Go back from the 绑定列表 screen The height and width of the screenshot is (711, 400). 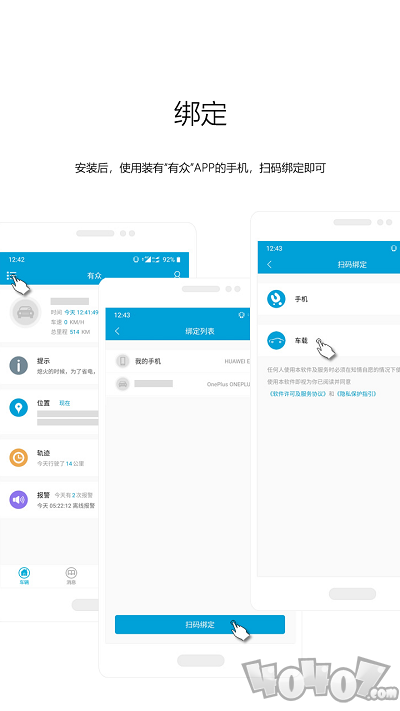[x=117, y=331]
